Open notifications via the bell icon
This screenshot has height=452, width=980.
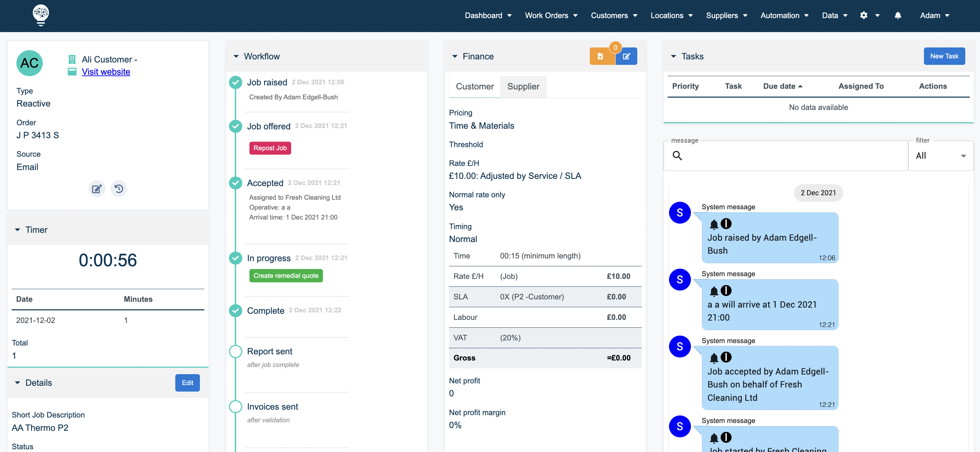click(898, 15)
